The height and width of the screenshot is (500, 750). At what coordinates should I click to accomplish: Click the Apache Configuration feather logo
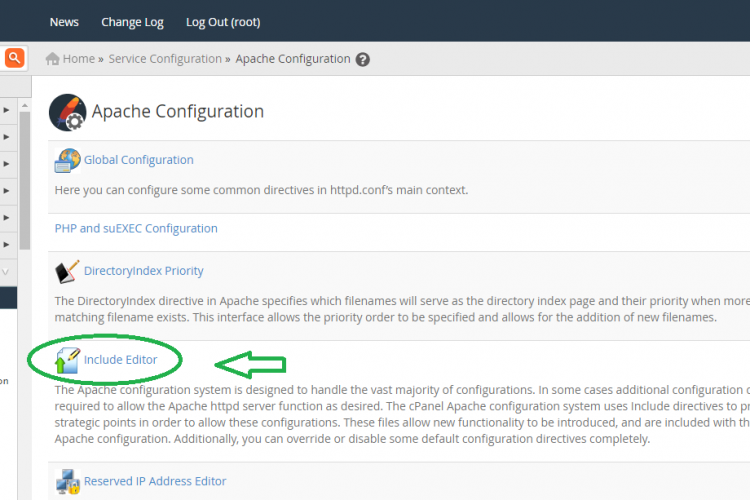(x=67, y=112)
